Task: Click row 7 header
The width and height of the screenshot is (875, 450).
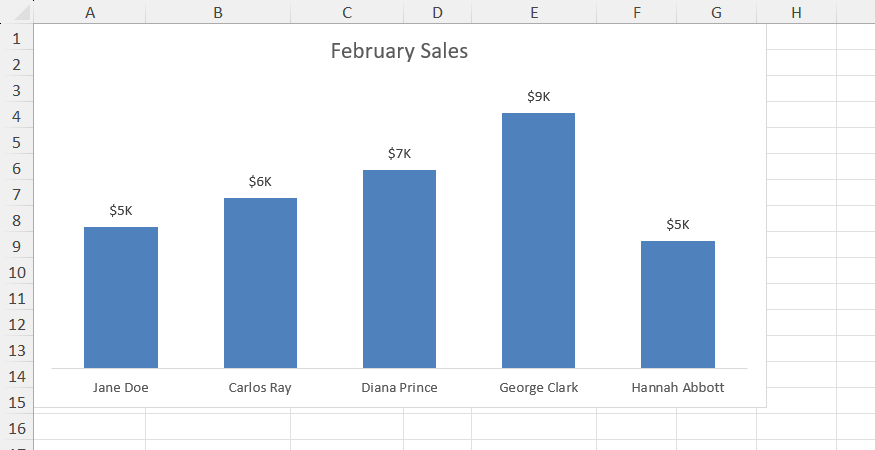Action: [17, 194]
